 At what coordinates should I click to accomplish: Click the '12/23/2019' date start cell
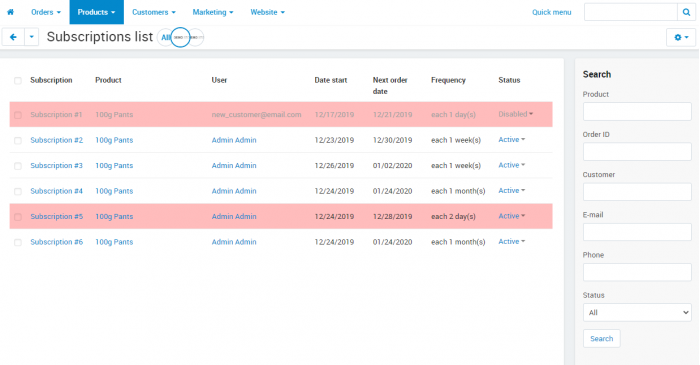click(x=334, y=140)
